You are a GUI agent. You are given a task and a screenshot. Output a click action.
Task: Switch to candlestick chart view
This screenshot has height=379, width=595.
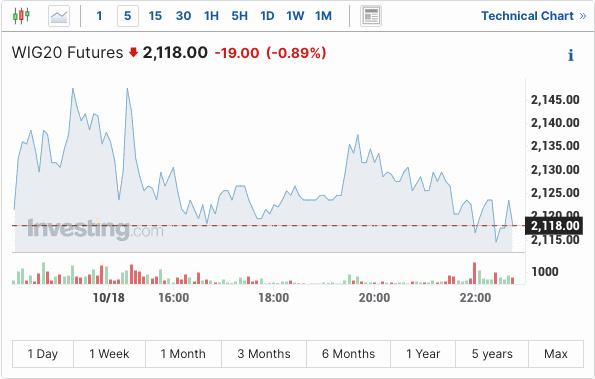point(21,16)
